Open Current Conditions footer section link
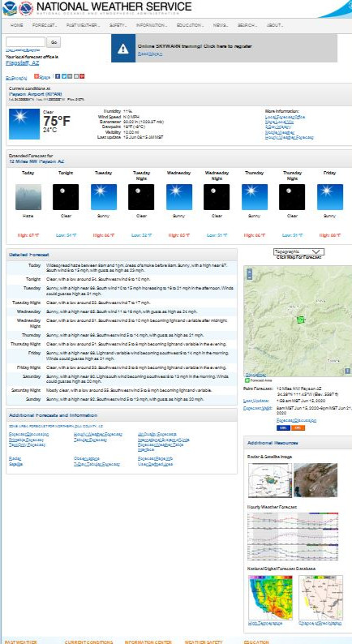 point(88,642)
